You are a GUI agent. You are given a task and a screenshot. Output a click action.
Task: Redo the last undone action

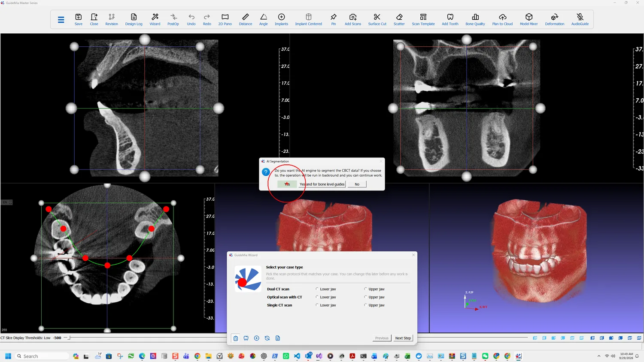pos(207,20)
